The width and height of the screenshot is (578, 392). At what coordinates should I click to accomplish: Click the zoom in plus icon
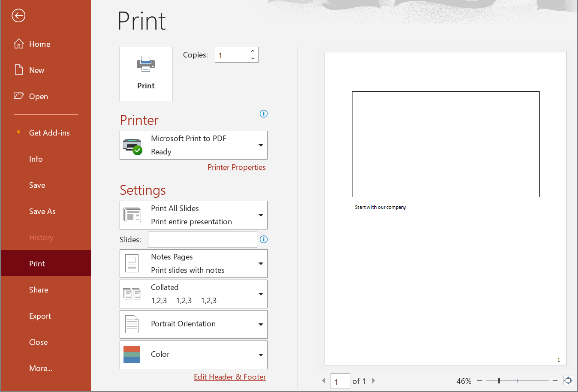coord(555,380)
